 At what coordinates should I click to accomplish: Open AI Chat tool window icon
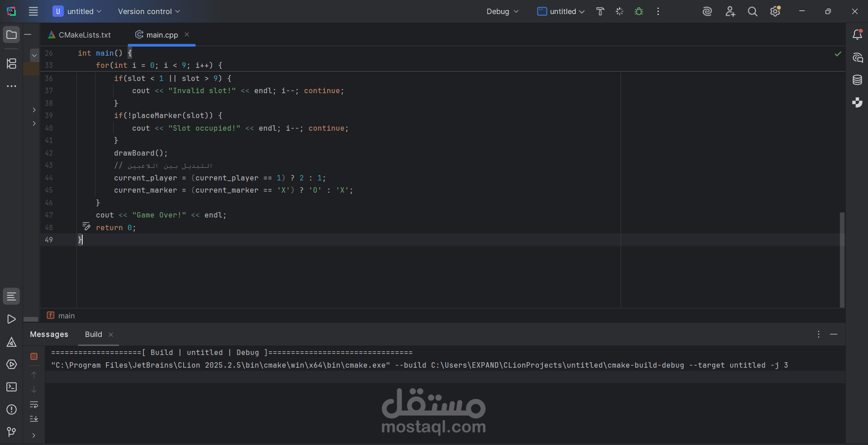point(857,57)
